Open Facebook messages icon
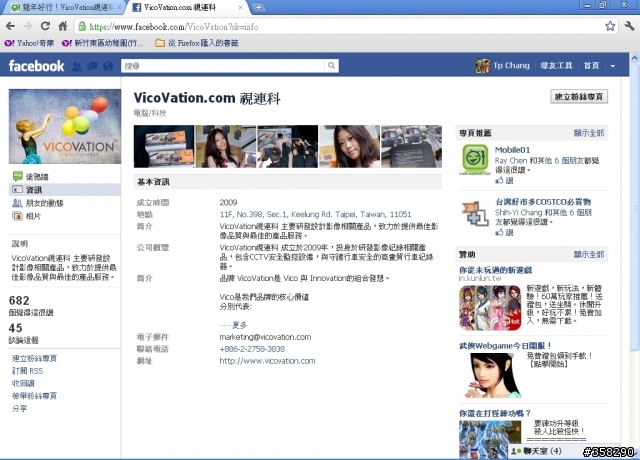 tap(92, 66)
